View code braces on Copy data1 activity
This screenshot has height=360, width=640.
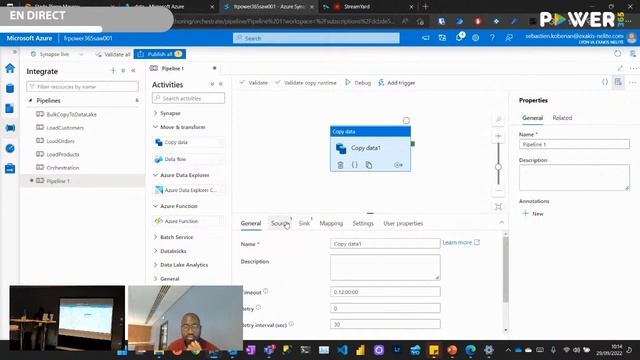point(355,165)
